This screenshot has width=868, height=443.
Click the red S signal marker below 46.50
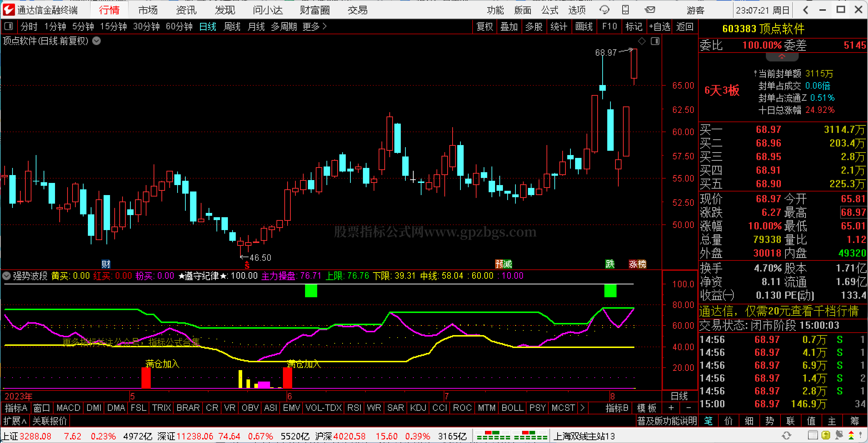(x=247, y=265)
